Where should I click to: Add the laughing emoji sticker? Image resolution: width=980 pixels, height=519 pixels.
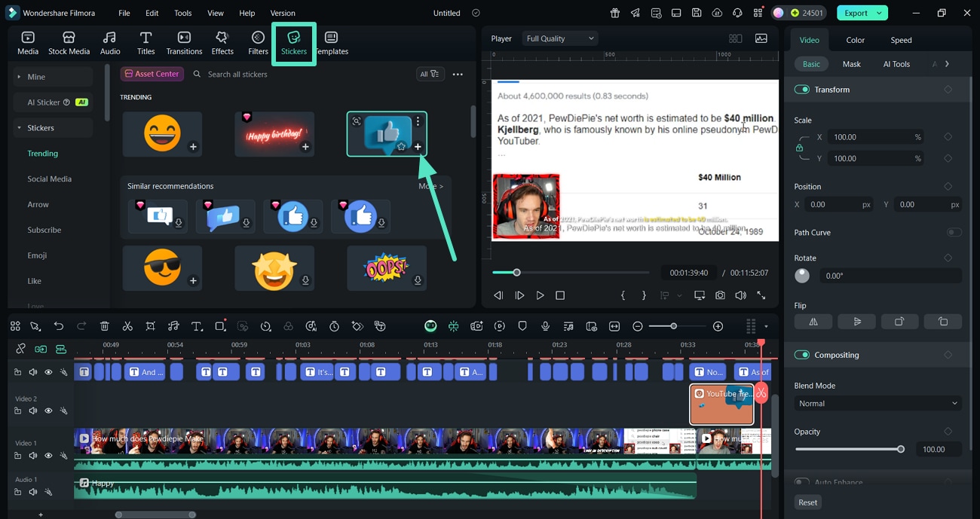[193, 147]
